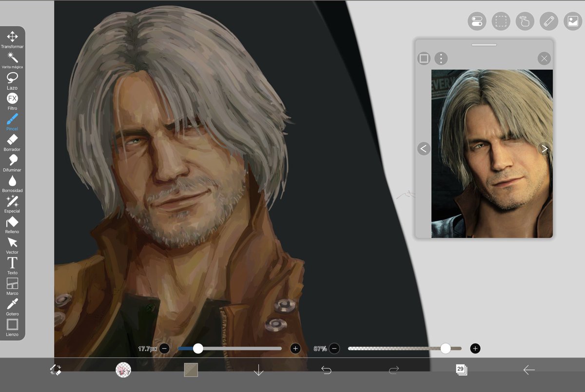Close the reference image window
The height and width of the screenshot is (392, 585).
pyautogui.click(x=544, y=59)
